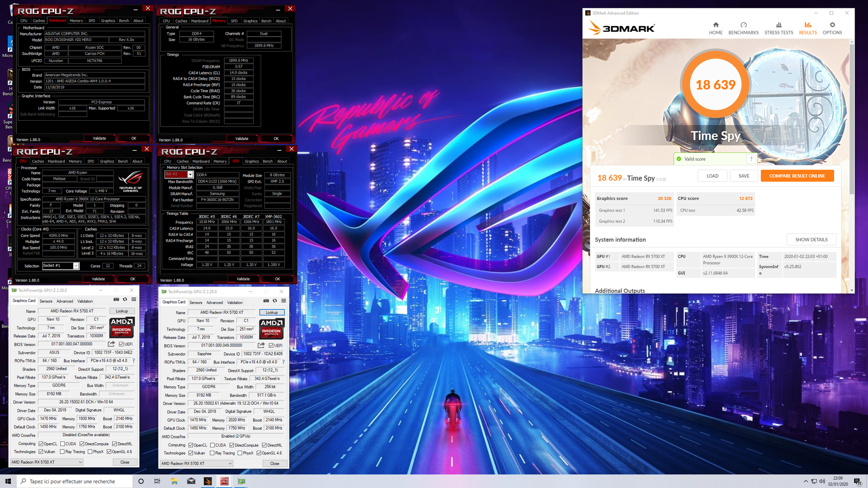Refresh the Sapphire GPU-Z window
This screenshot has width=868, height=488.
pyautogui.click(x=275, y=301)
